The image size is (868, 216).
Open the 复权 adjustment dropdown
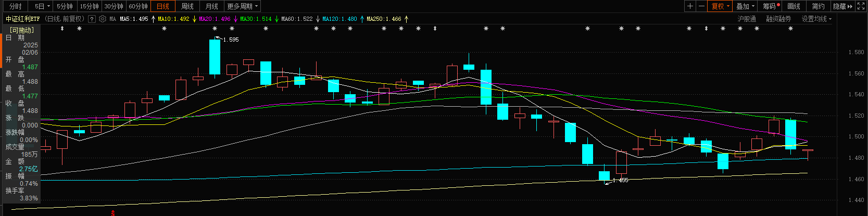point(721,6)
